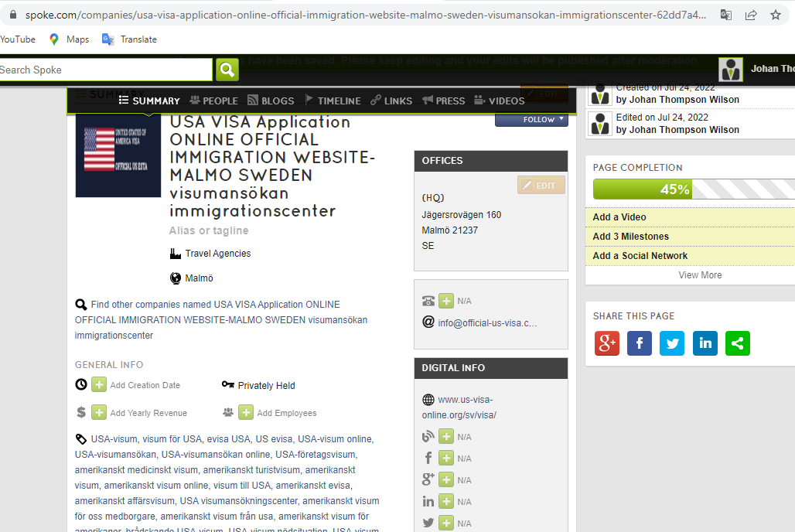Open the www.us-visa-online.org website link
Image resolution: width=795 pixels, height=532 pixels.
(x=459, y=408)
